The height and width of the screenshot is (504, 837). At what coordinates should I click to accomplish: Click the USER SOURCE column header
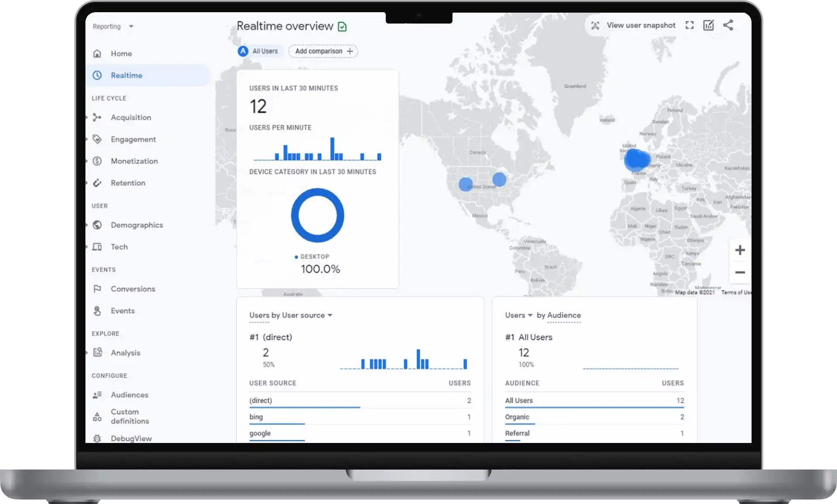coord(273,383)
